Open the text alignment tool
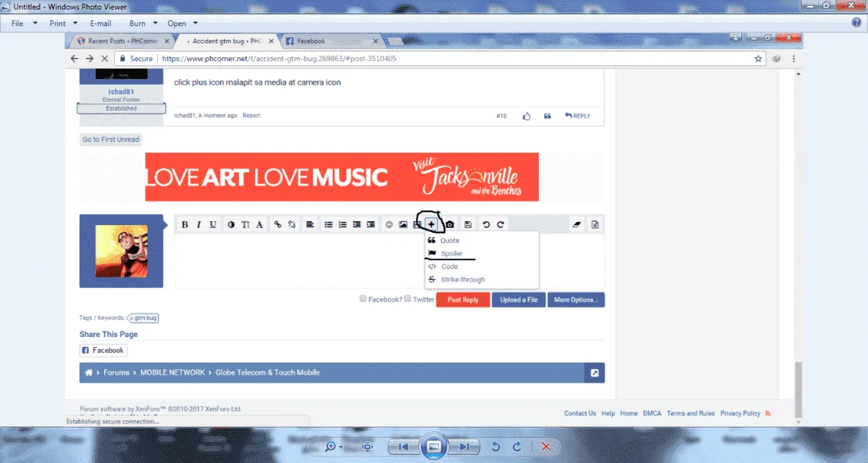868x463 pixels. tap(310, 225)
